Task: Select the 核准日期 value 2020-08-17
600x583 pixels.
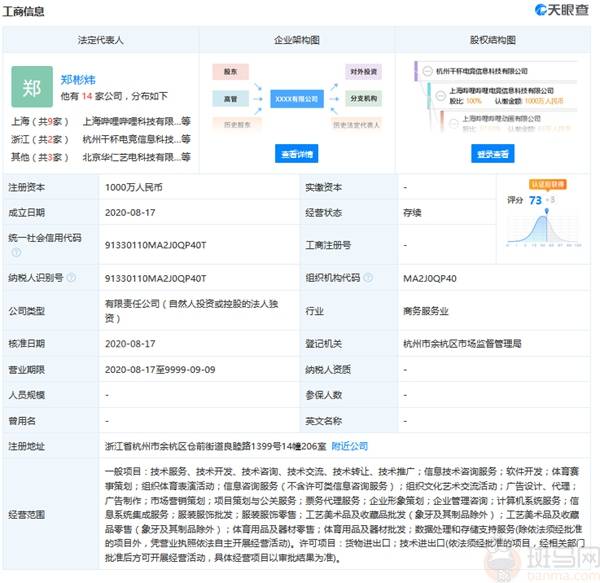Action: [x=130, y=344]
